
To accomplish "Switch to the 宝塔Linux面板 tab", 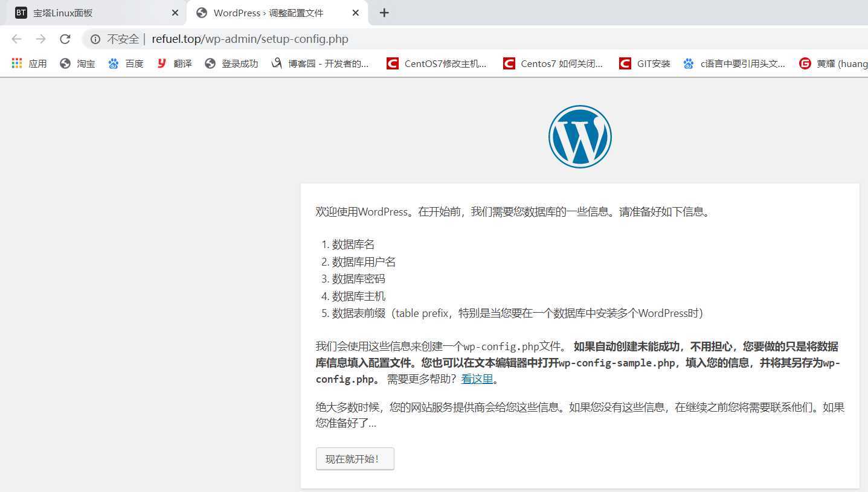I will [x=97, y=13].
